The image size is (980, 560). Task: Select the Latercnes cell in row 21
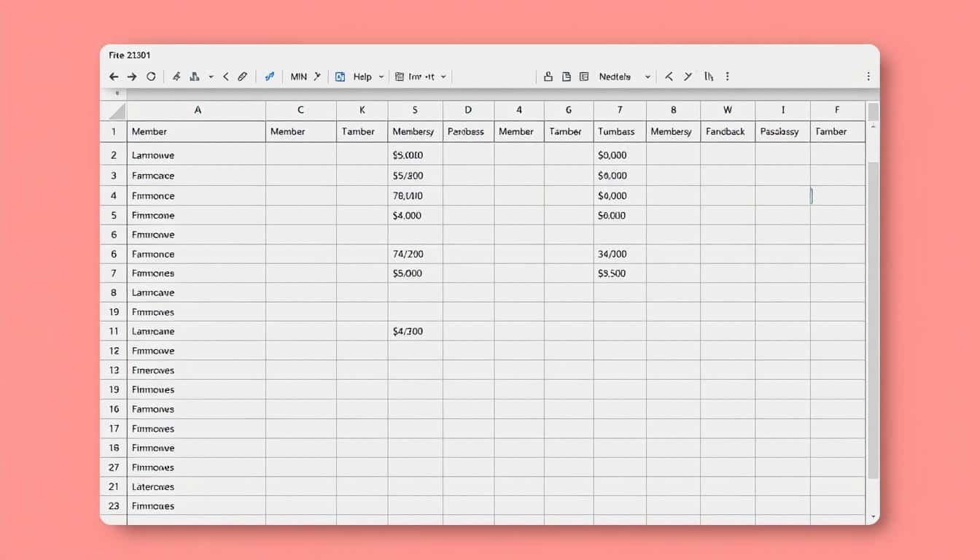(x=197, y=487)
